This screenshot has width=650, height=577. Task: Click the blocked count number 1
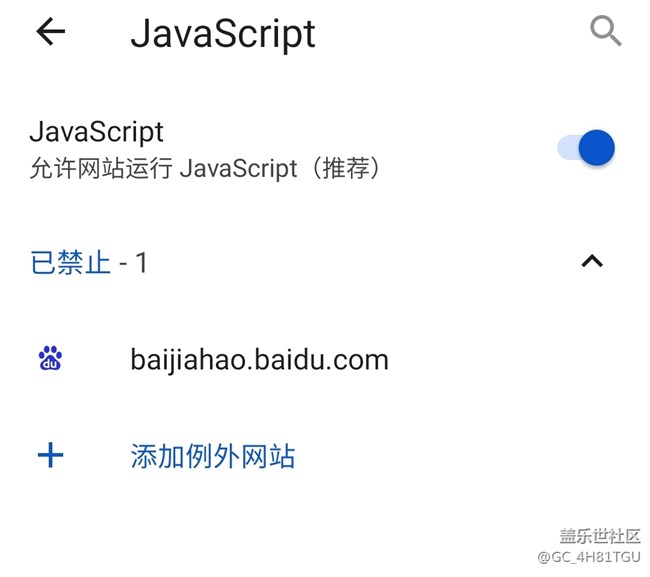(141, 263)
